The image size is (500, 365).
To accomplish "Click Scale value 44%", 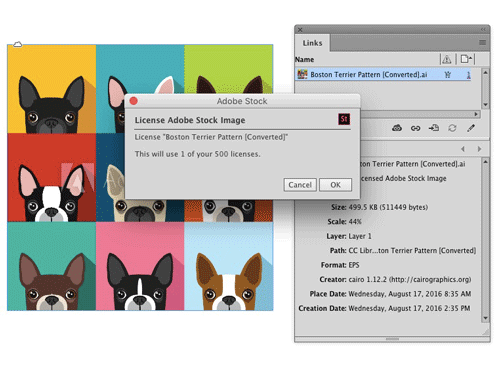I will pyautogui.click(x=355, y=222).
